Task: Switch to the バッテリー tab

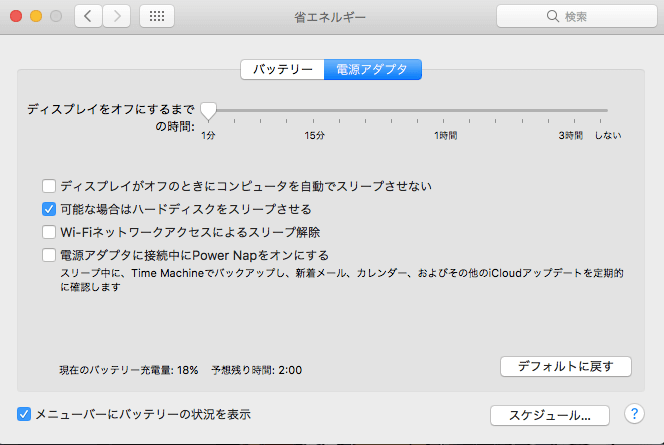Action: pyautogui.click(x=282, y=69)
